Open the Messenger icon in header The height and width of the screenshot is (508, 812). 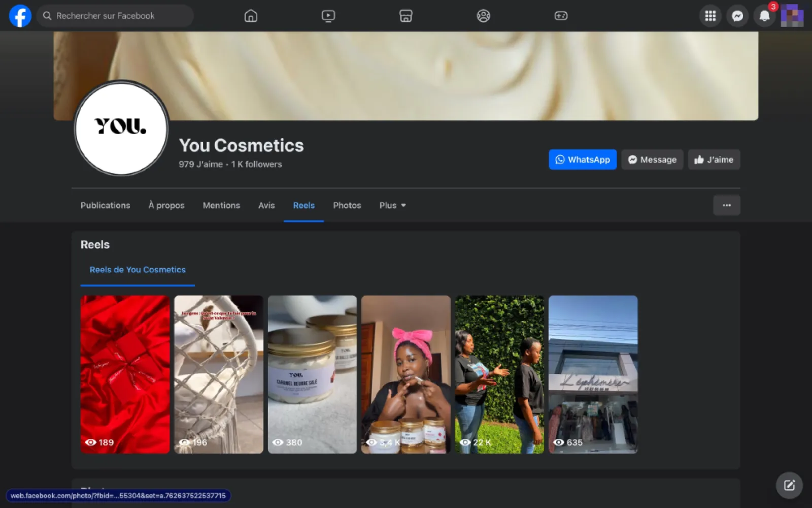pos(737,16)
